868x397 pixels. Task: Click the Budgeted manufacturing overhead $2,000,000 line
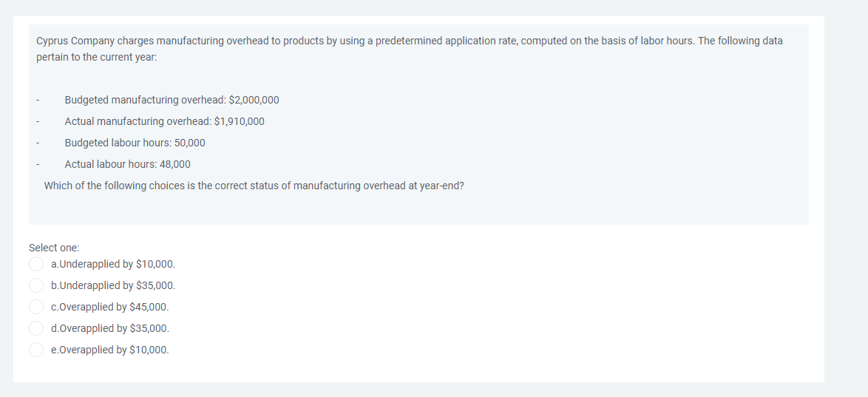tap(172, 100)
